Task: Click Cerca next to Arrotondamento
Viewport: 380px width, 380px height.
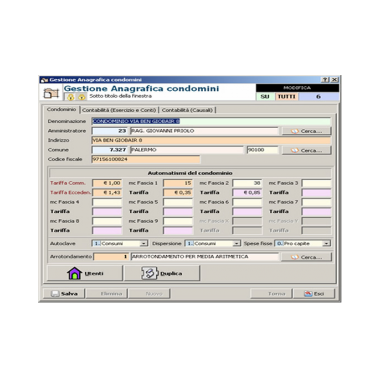Action: [307, 257]
